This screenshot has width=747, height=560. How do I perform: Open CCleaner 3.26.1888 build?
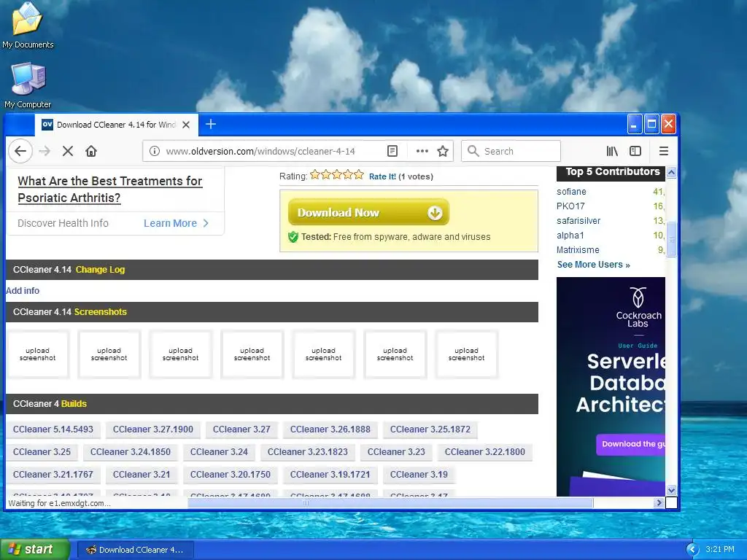coord(330,429)
